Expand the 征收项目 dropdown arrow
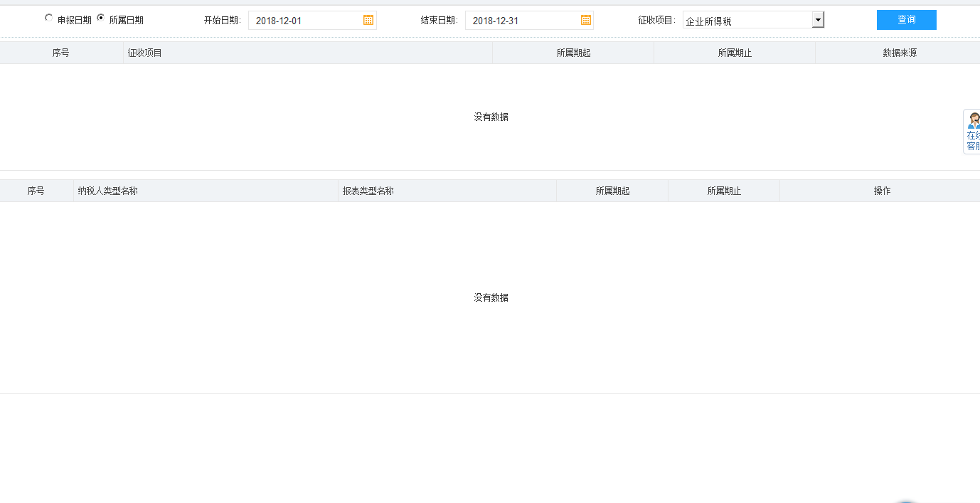980x503 pixels. 818,20
